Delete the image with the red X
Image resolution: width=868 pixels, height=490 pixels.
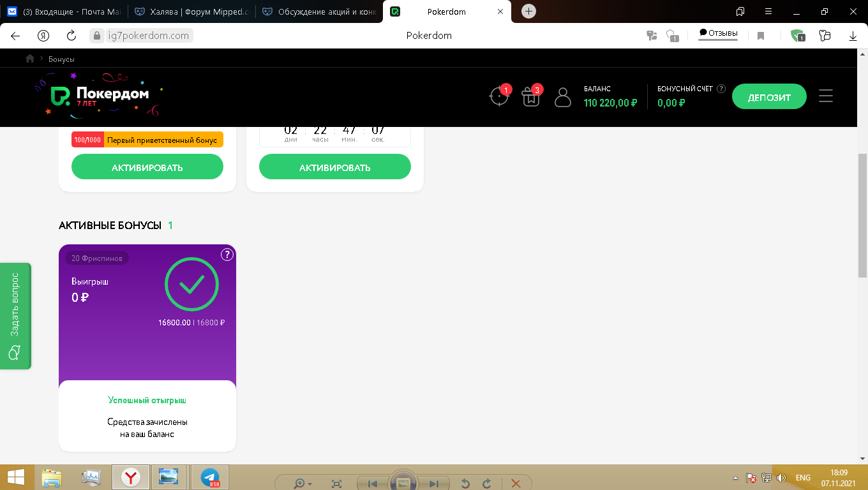point(516,484)
